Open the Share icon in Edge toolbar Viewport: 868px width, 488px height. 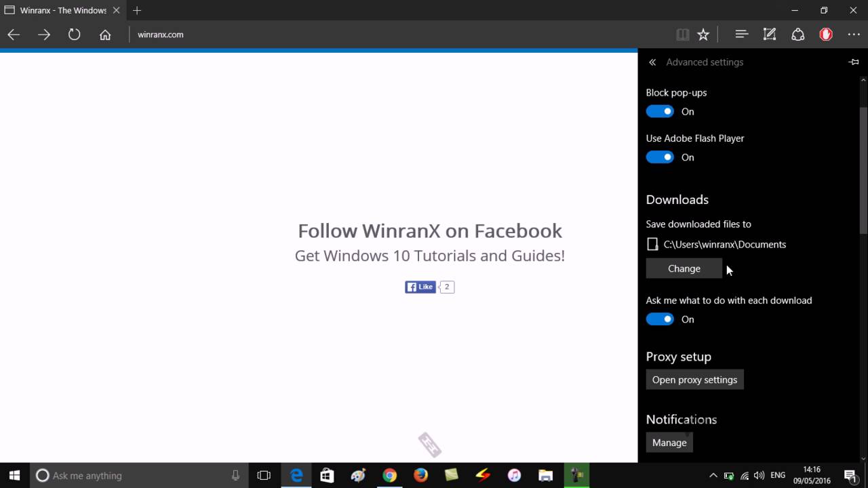pos(798,35)
